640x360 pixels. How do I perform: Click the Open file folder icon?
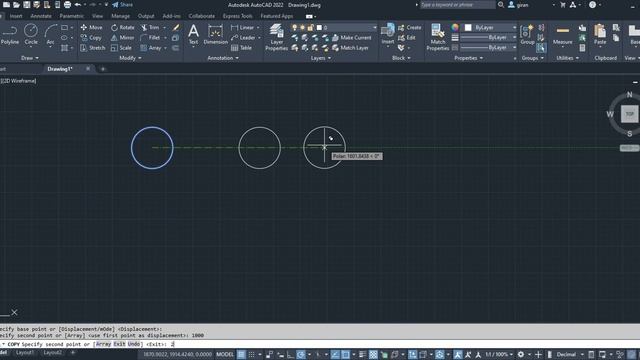click(16, 5)
